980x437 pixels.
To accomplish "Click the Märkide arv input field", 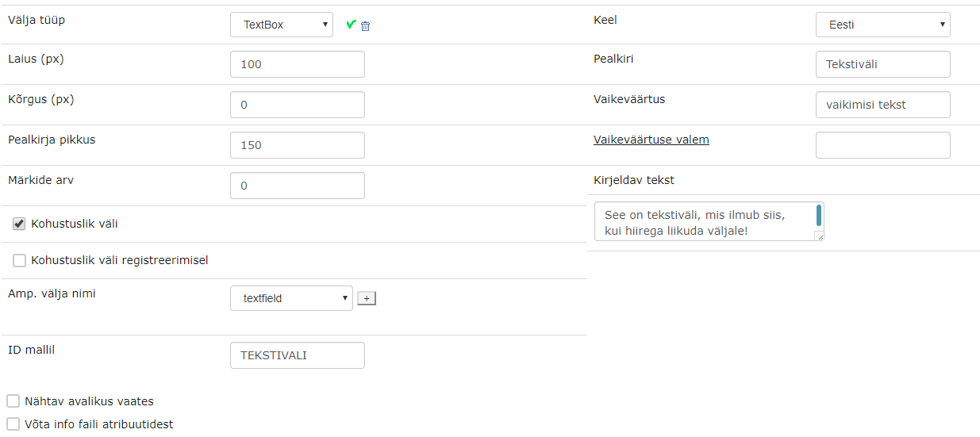I will [x=298, y=186].
